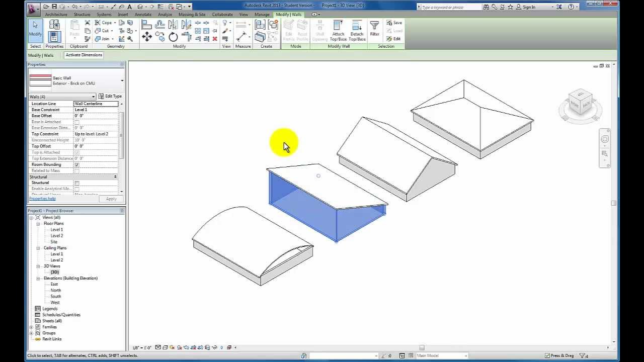
Task: Click the Edit Type button
Action: (110, 97)
